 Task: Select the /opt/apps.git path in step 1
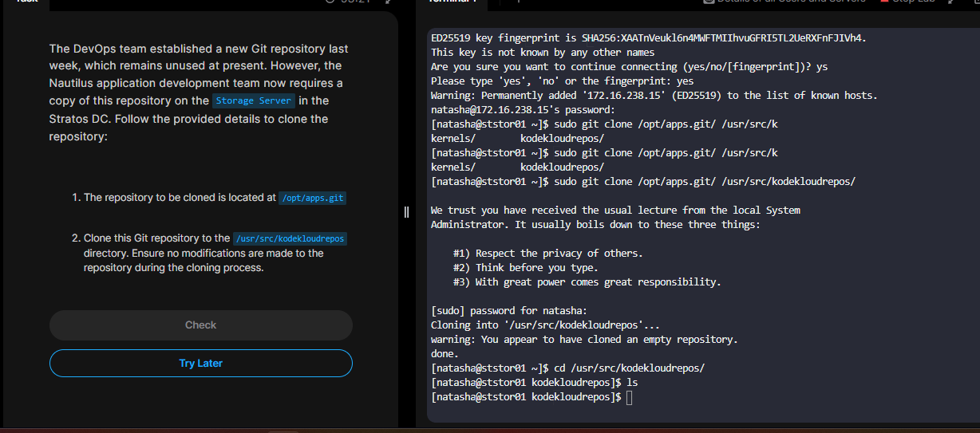[x=313, y=198]
